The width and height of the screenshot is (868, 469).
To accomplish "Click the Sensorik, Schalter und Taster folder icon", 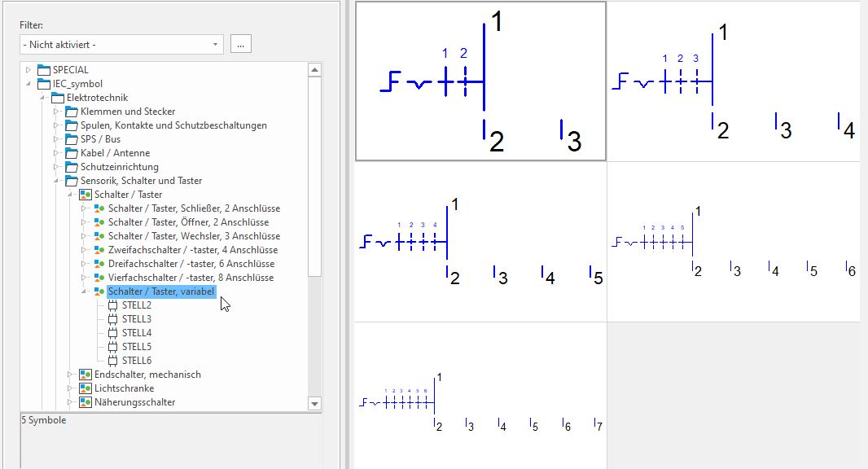I will point(72,181).
